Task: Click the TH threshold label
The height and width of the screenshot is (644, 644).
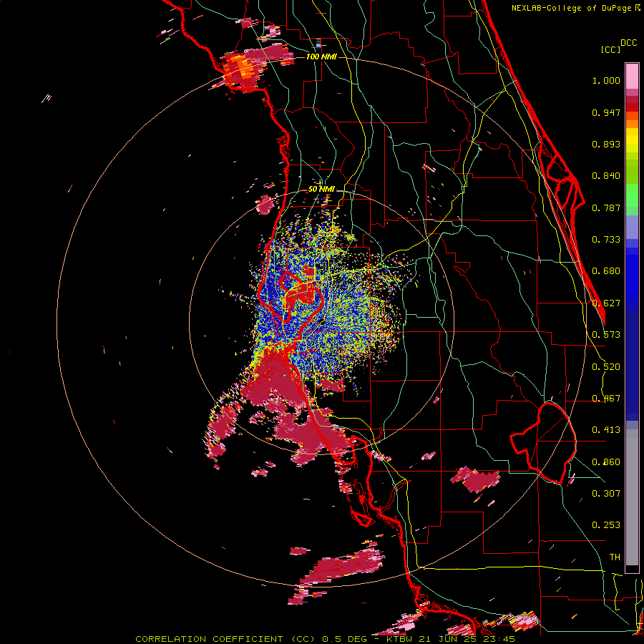Action: click(615, 557)
